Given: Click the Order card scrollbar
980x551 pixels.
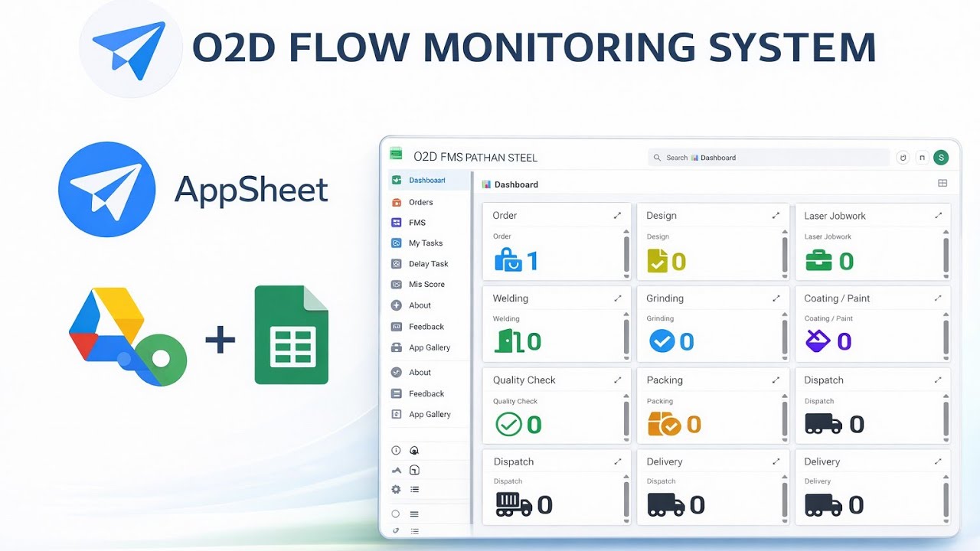Looking at the screenshot, I should click(x=626, y=253).
